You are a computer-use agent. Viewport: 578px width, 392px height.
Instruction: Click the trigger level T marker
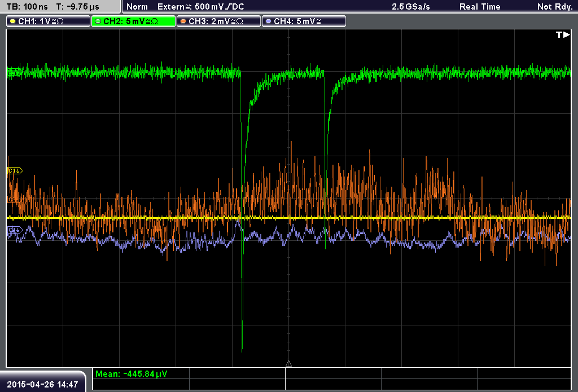(x=563, y=34)
